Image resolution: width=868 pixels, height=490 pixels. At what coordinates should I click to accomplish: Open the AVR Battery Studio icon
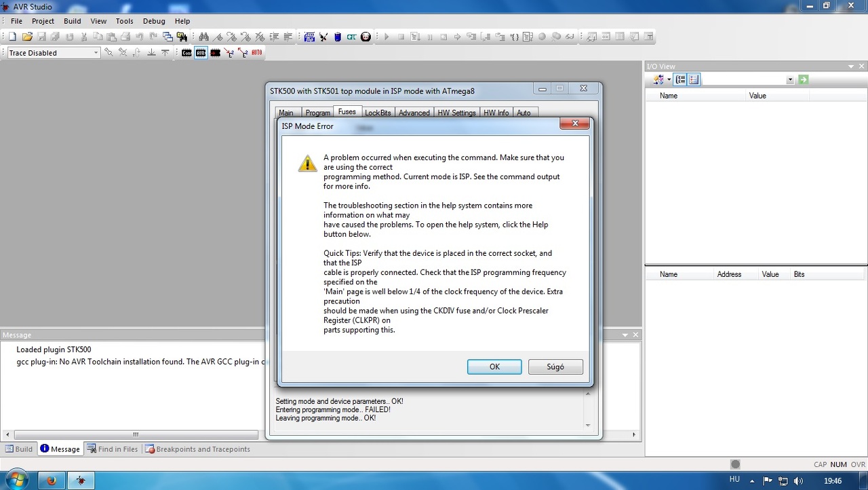pyautogui.click(x=338, y=37)
